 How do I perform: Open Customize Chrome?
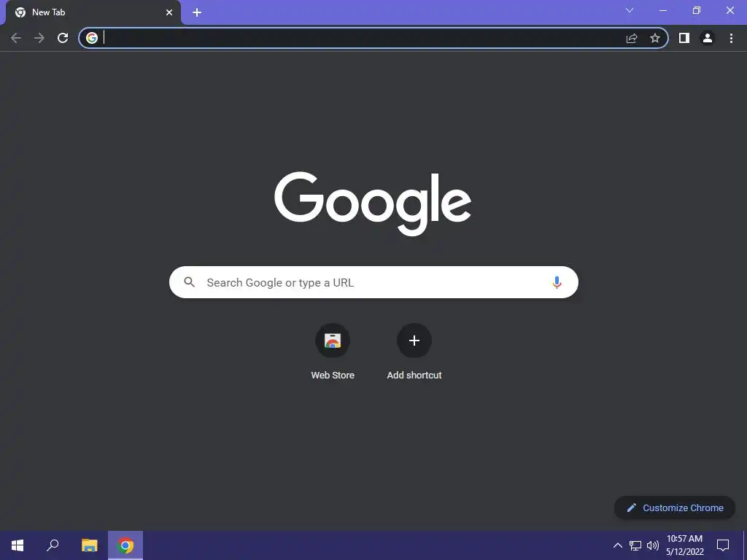coord(675,507)
